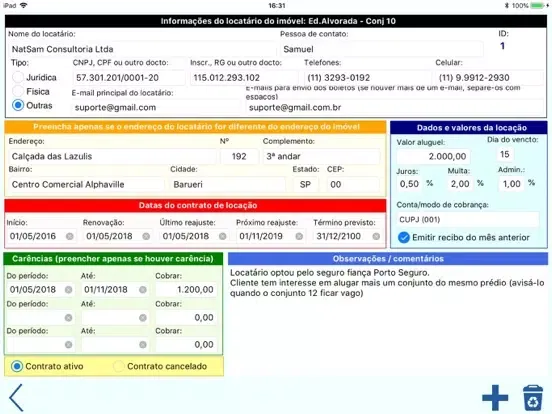The image size is (552, 414).
Task: Edit the Inscr./RG field 115.012.293.102
Action: click(x=244, y=77)
